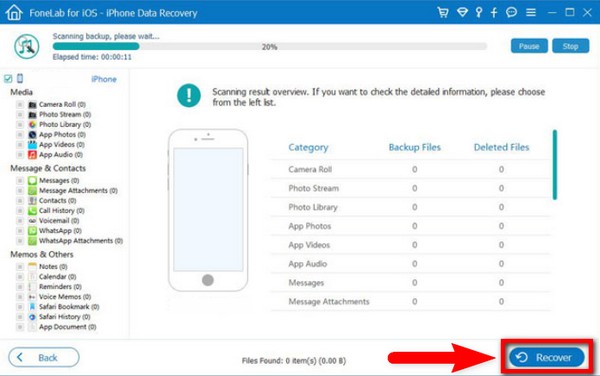Screen dimensions: 600x376
Task: Click the Call History icon
Action: [33, 210]
